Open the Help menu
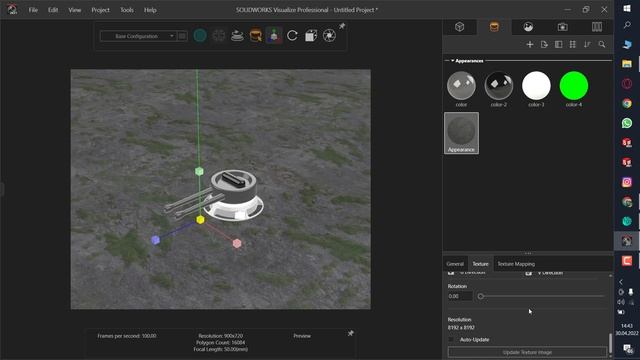The height and width of the screenshot is (360, 640). 150,10
